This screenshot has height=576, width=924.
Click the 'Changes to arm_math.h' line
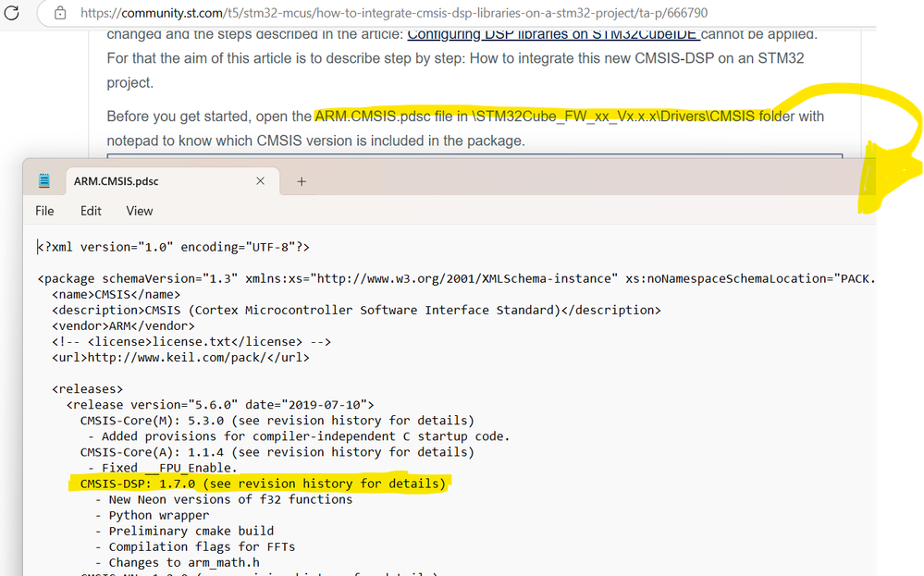coord(178,562)
